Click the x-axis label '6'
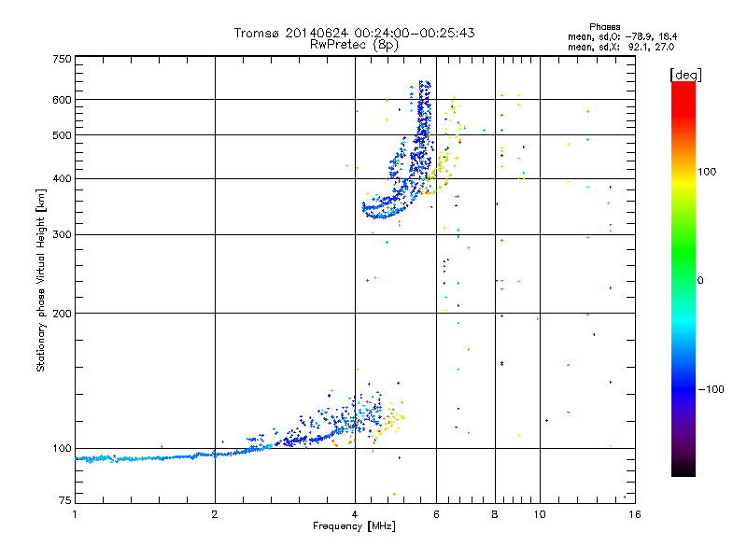 tap(437, 514)
